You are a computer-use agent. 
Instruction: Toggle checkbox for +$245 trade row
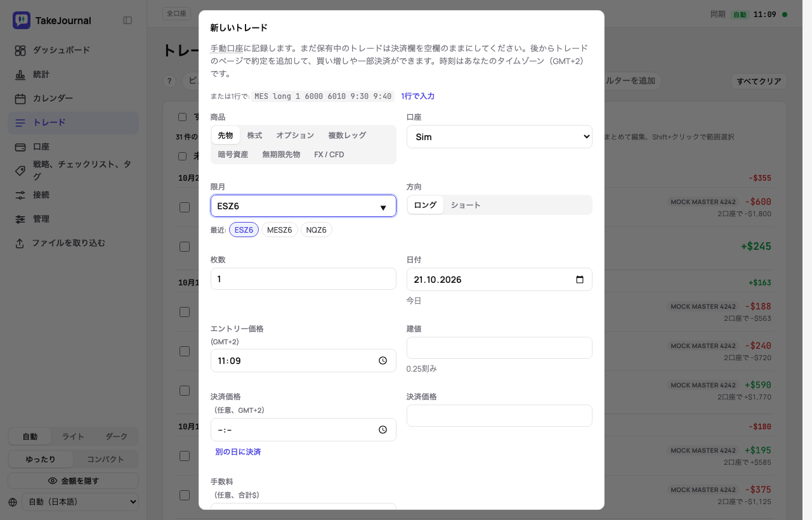[x=185, y=246]
